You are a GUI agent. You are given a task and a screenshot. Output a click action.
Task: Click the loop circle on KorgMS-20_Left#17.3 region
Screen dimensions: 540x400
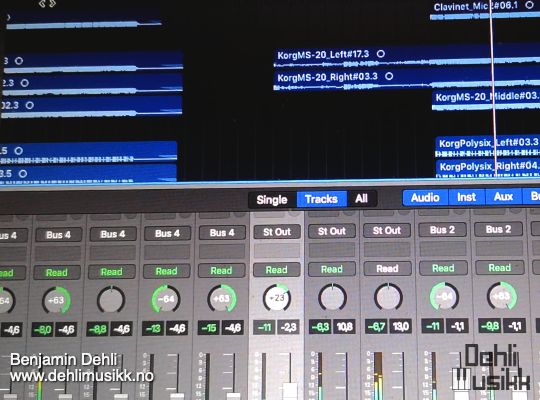tap(381, 54)
